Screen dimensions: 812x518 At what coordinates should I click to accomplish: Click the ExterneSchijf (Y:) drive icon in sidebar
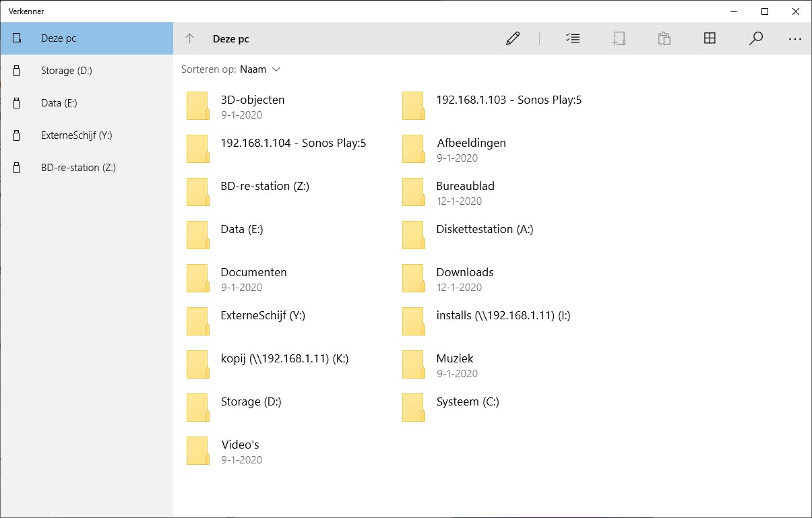click(x=17, y=135)
